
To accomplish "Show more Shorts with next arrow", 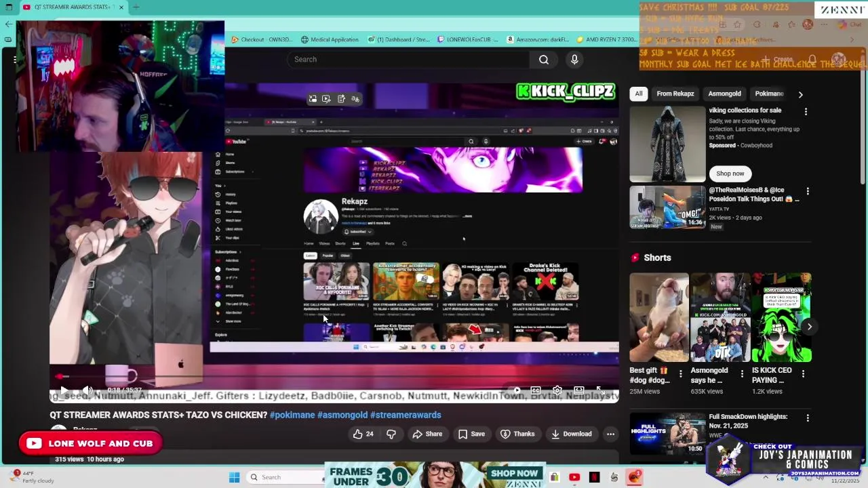I will [x=809, y=327].
